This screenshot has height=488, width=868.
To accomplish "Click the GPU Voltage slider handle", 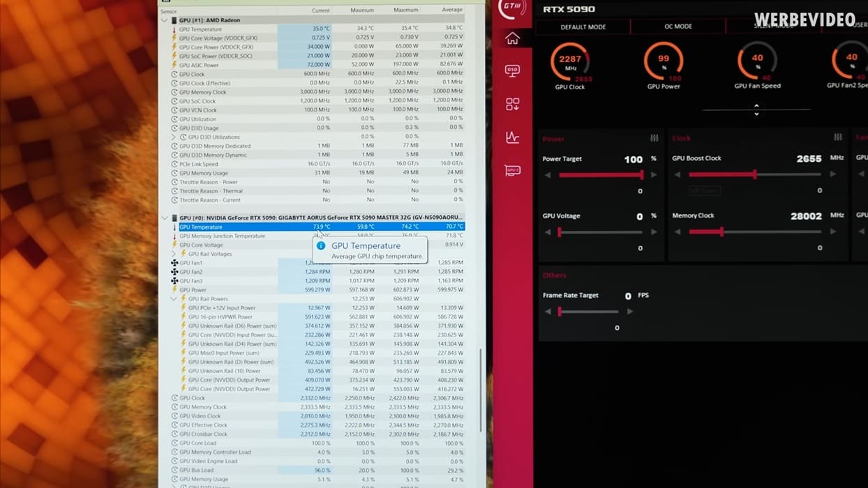I will (x=560, y=232).
